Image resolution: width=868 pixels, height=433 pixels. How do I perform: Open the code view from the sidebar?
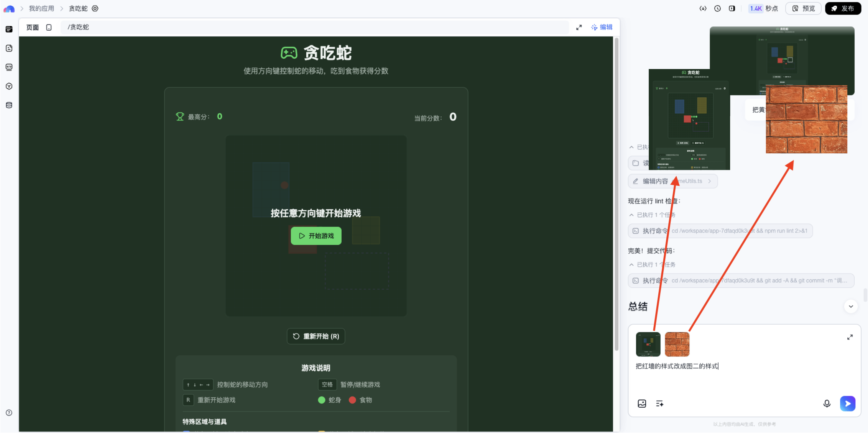point(9,67)
